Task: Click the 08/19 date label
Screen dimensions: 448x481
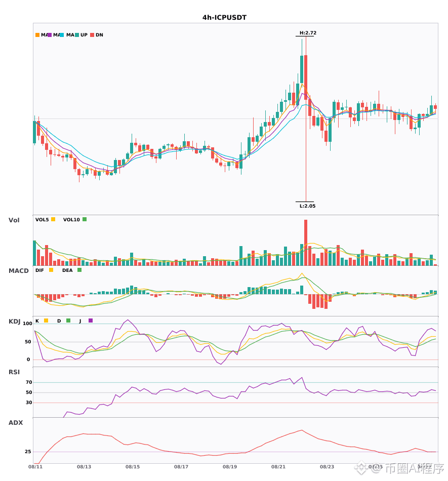Action: (230, 467)
